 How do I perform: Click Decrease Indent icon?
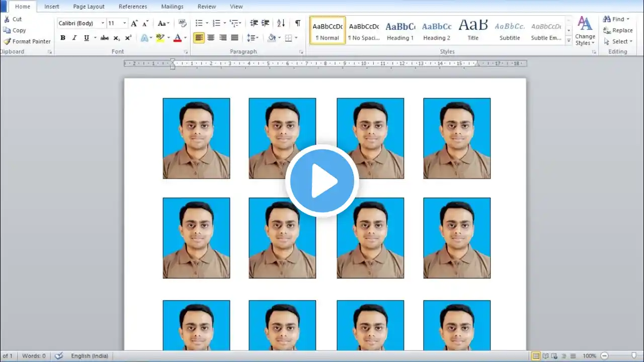[x=254, y=23]
